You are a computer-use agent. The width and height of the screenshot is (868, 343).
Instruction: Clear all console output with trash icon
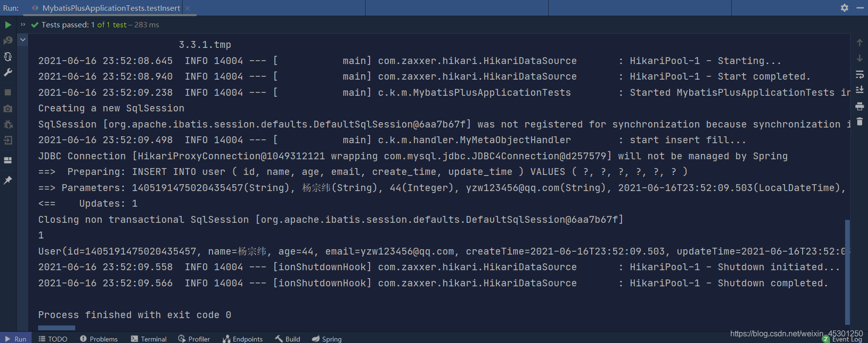click(x=860, y=122)
